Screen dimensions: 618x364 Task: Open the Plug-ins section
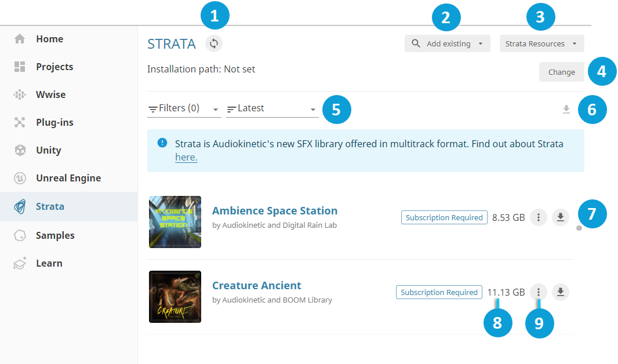point(54,122)
